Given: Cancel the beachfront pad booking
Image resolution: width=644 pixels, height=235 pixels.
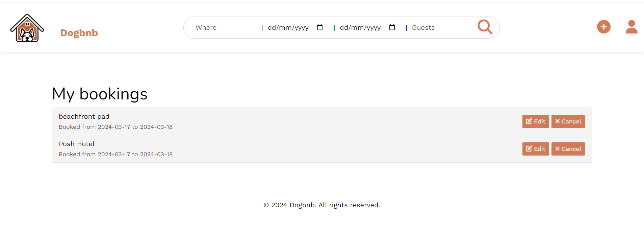Looking at the screenshot, I should pyautogui.click(x=568, y=121).
